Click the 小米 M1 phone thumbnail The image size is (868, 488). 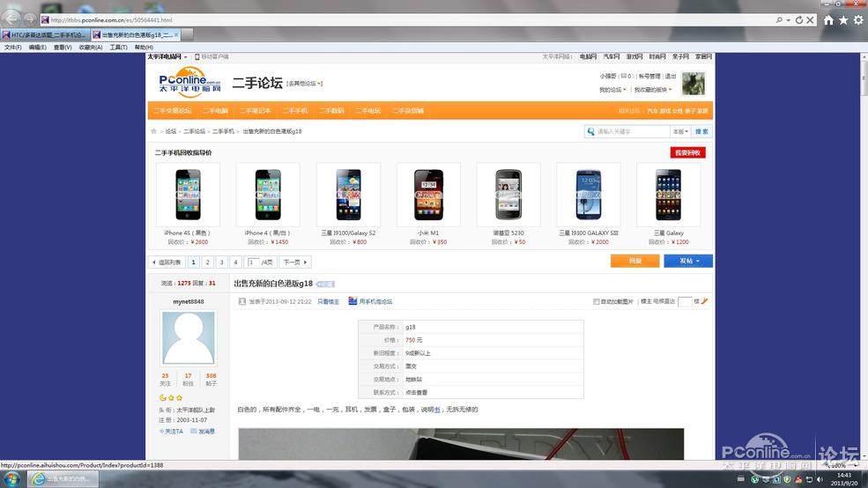pyautogui.click(x=428, y=195)
